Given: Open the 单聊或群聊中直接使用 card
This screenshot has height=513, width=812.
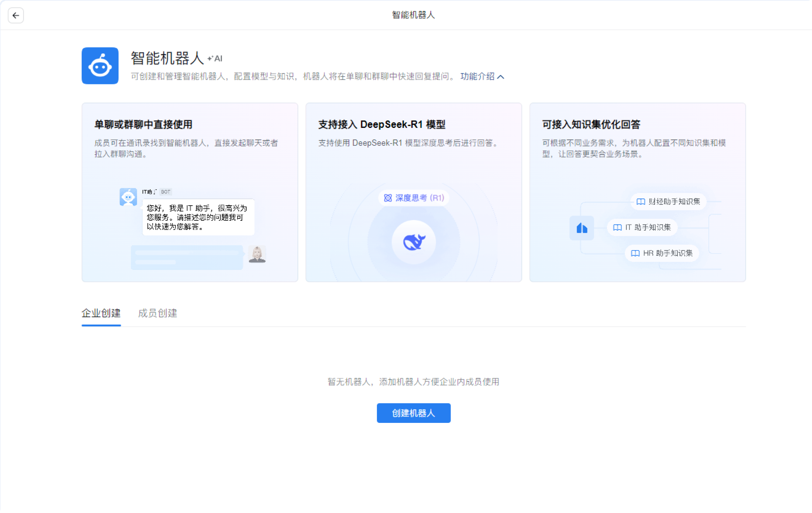Looking at the screenshot, I should tap(143, 125).
